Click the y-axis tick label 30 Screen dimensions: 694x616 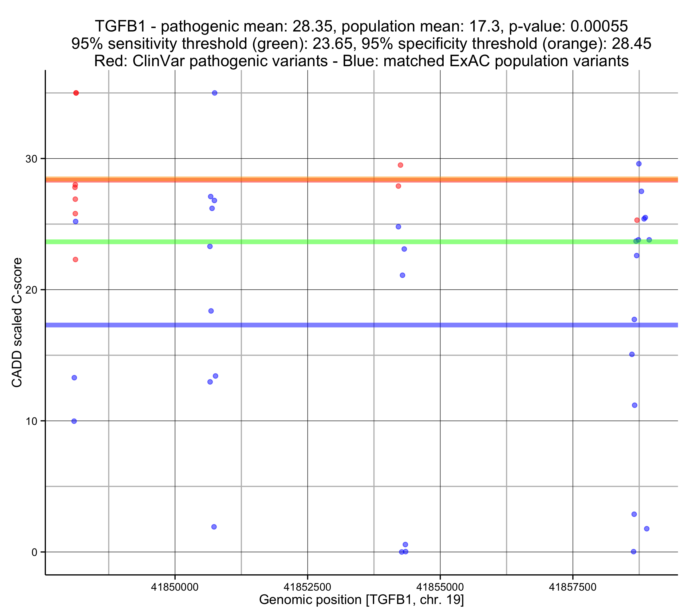[31, 159]
